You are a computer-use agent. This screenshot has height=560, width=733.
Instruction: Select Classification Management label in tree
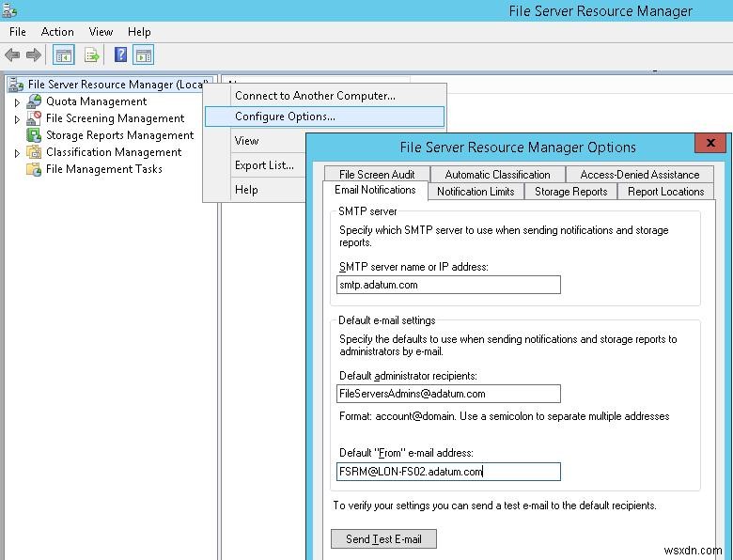point(114,152)
